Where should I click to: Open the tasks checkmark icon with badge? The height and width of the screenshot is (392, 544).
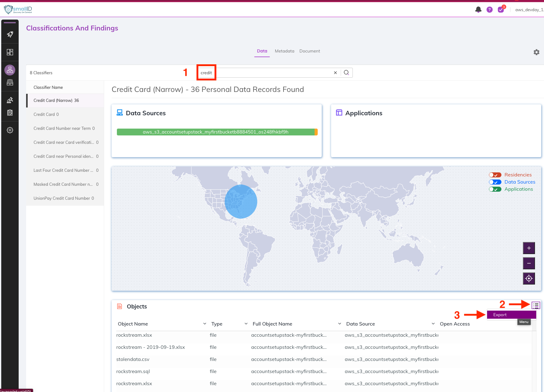(501, 9)
